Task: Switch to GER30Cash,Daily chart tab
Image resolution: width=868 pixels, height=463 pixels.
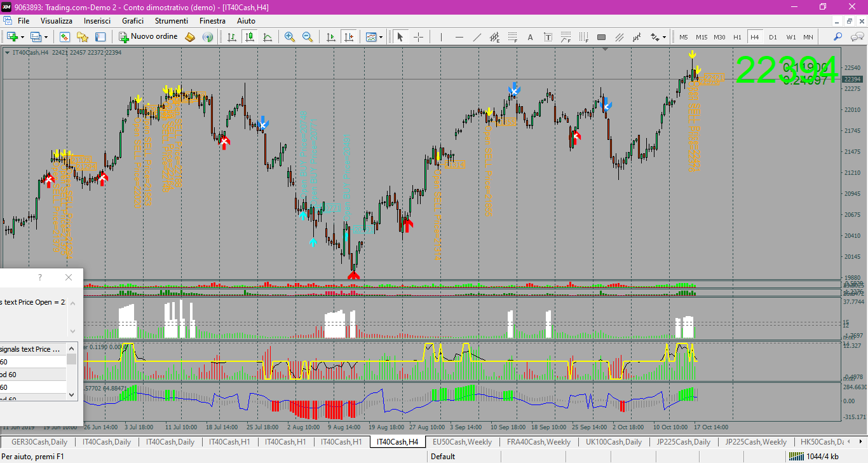Action: coord(39,441)
